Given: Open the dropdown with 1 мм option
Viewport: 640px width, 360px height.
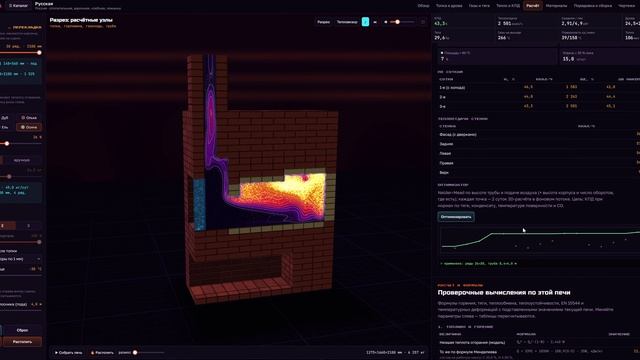Looking at the screenshot, I should tap(20, 259).
